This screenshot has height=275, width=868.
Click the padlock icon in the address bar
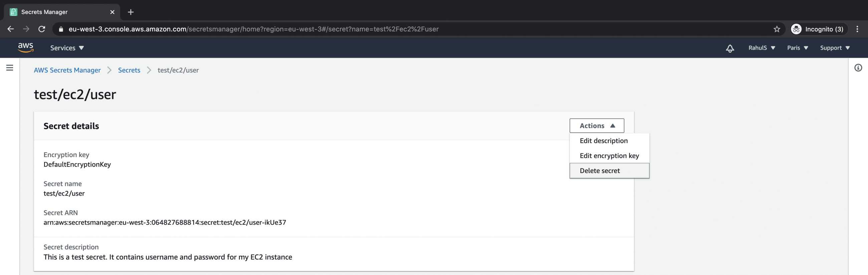pyautogui.click(x=61, y=29)
